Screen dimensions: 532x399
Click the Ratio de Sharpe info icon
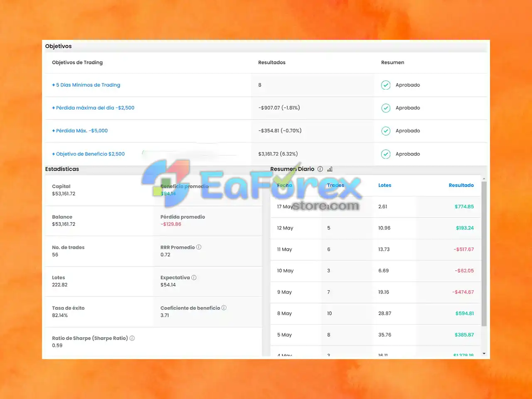point(132,338)
